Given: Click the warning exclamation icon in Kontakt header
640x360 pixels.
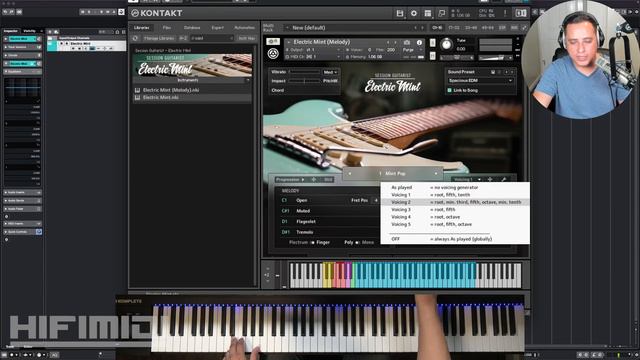Looking at the screenshot, I should [505, 13].
